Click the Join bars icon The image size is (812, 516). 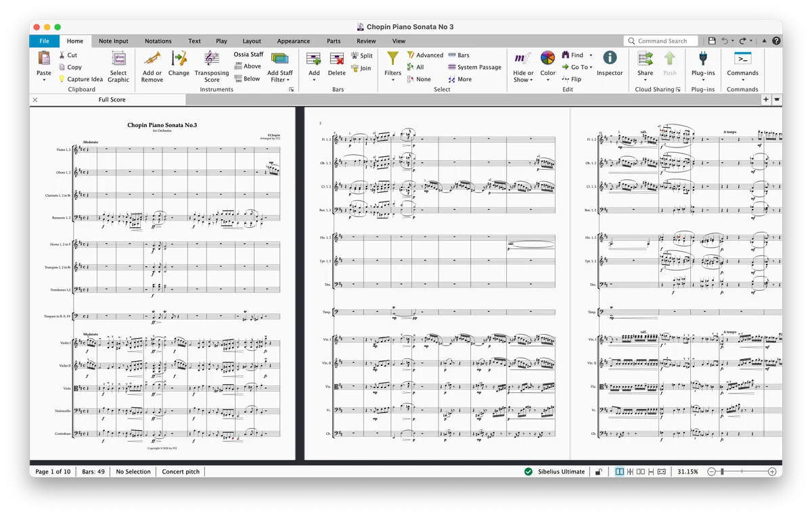[355, 68]
